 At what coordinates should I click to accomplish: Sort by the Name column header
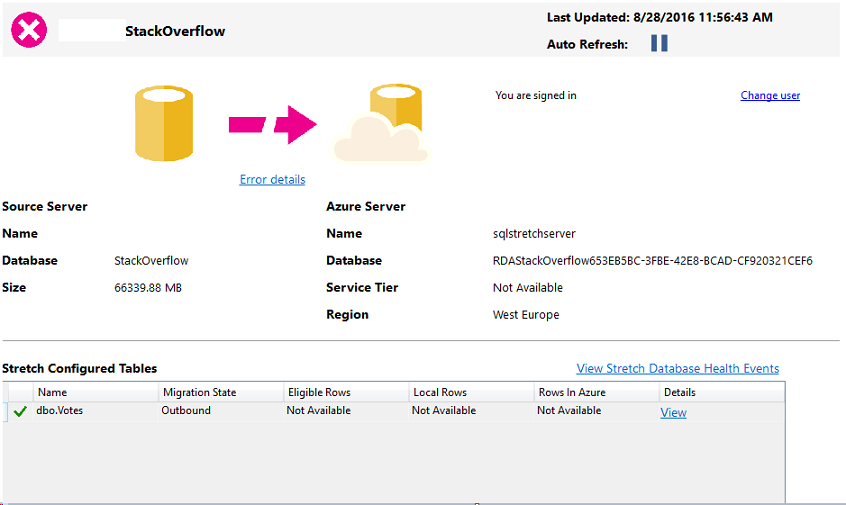52,392
